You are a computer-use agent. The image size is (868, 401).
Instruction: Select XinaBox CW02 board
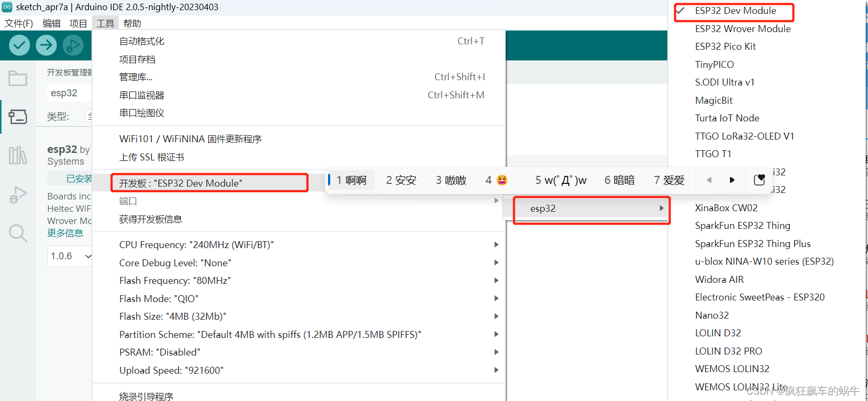pyautogui.click(x=726, y=208)
